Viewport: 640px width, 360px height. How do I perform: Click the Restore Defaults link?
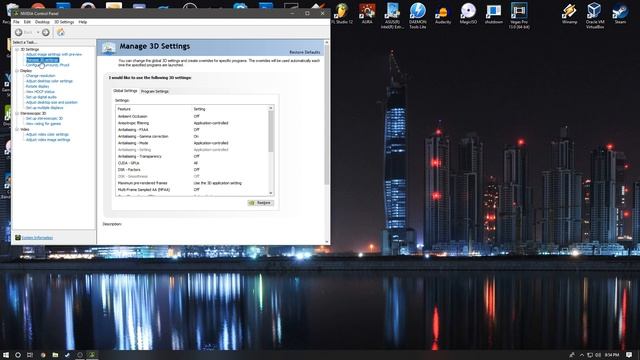click(304, 52)
